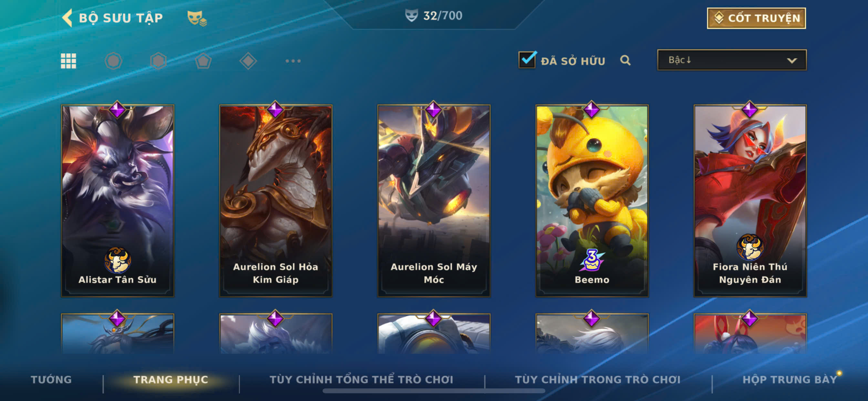Open the Bậc sort dropdown

pos(731,60)
